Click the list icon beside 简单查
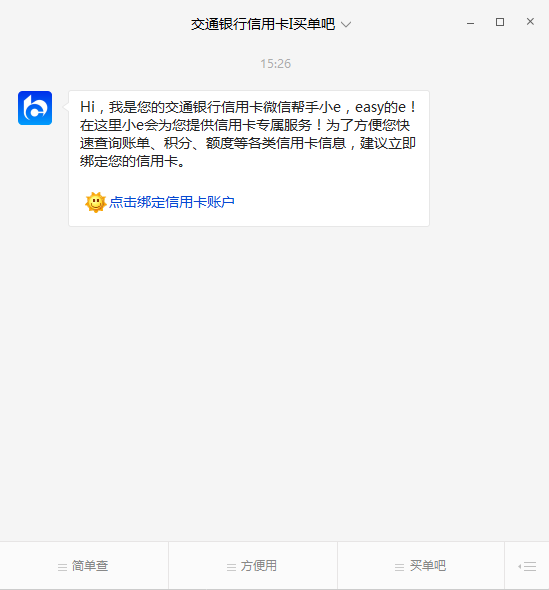Viewport: 549px width, 590px height. click(62, 567)
